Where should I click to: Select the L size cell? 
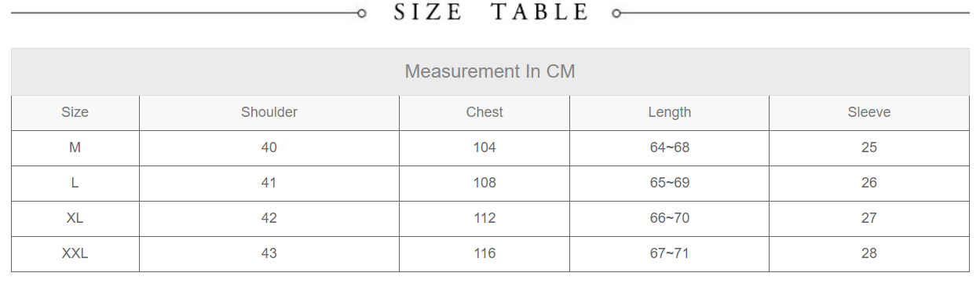point(75,184)
